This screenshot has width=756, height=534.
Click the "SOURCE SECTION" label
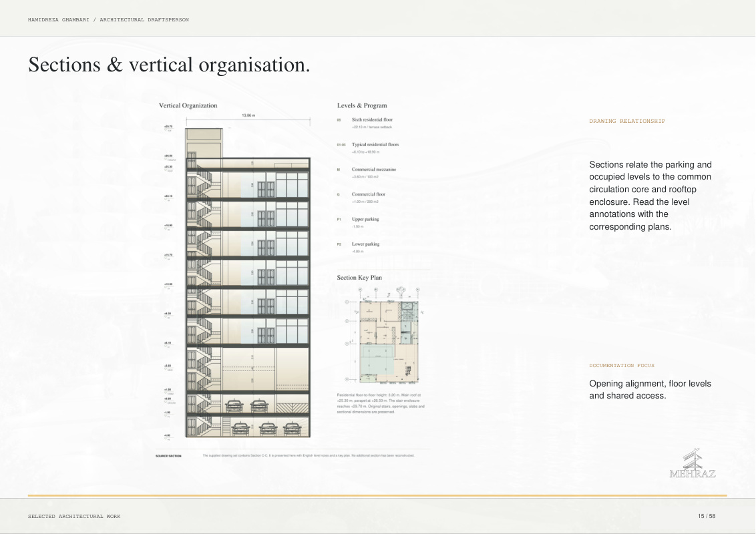click(169, 456)
